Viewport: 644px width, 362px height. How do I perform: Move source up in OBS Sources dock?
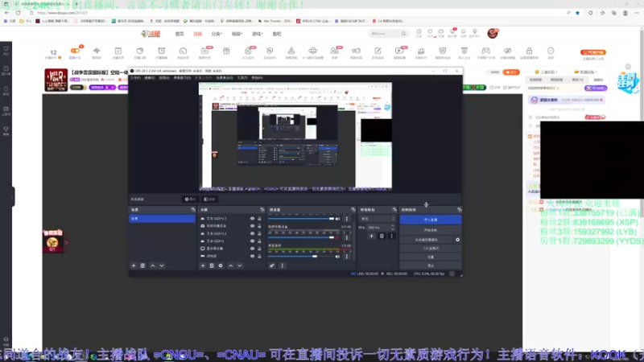coord(230,265)
